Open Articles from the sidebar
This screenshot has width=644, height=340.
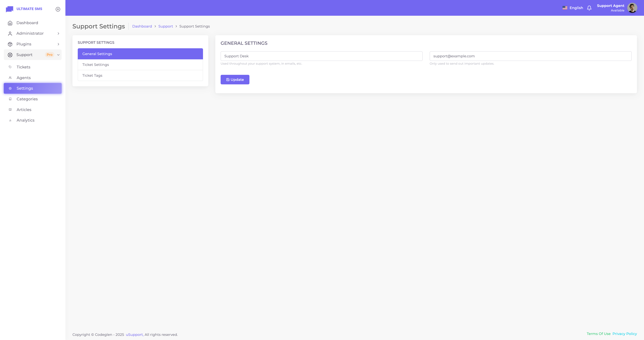click(24, 110)
